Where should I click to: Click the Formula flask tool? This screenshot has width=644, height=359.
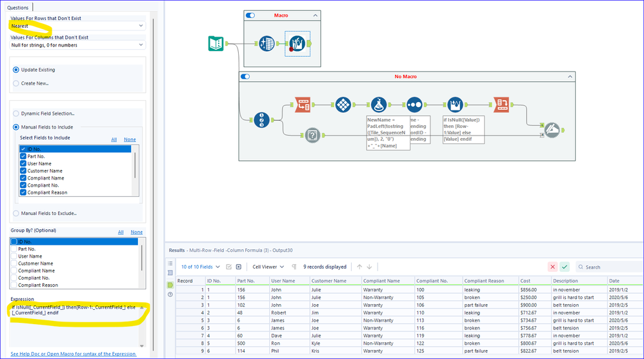[x=379, y=105]
